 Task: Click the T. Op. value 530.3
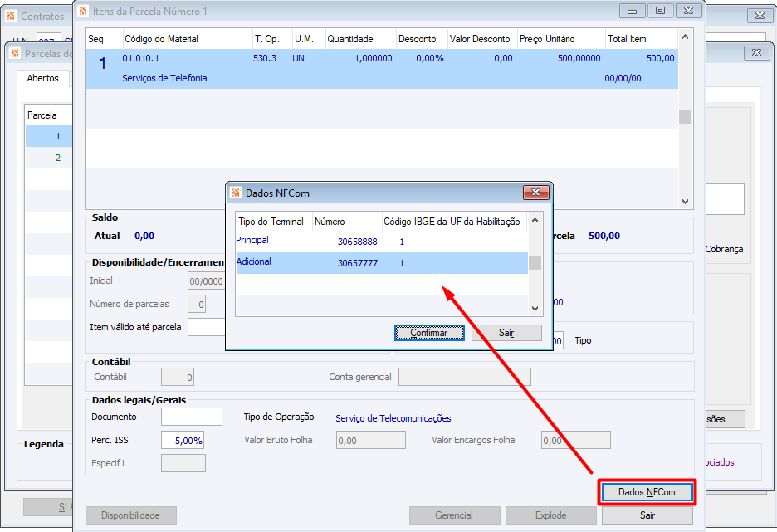click(x=265, y=58)
